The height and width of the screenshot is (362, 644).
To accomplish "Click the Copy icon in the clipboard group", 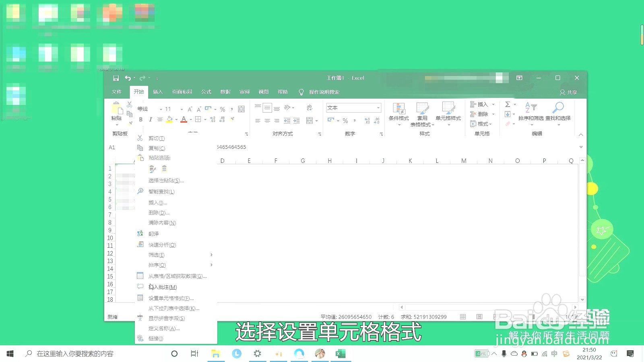I will [130, 114].
